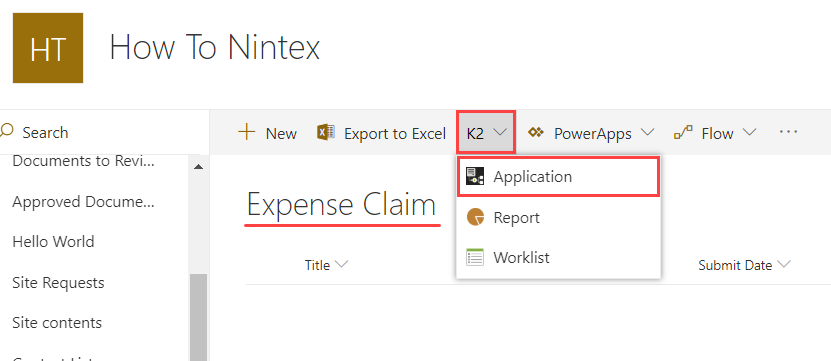Click the New plus icon
This screenshot has width=831, height=361.
click(246, 132)
